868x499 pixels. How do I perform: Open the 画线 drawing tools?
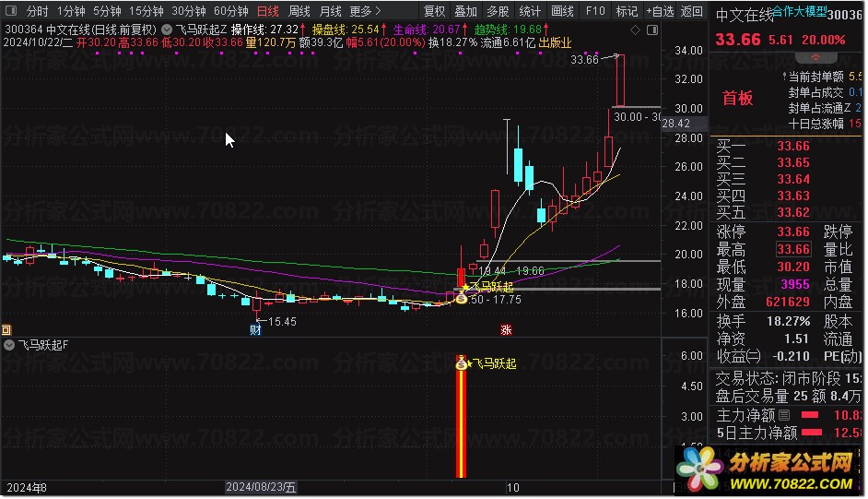562,11
